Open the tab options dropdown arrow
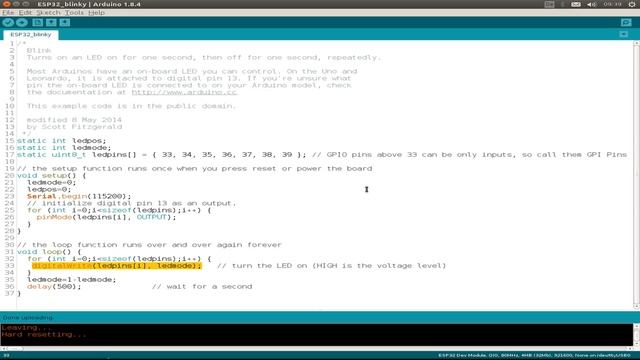 pyautogui.click(x=624, y=34)
